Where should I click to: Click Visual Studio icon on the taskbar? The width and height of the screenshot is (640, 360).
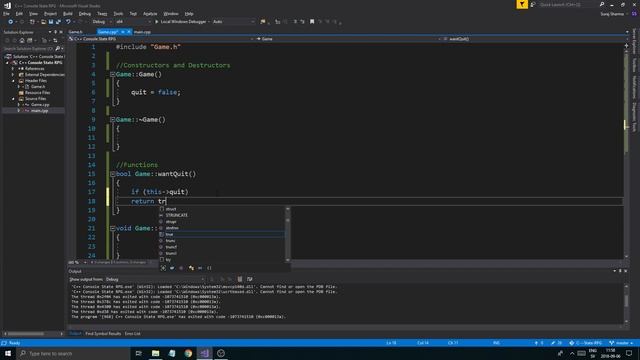[x=204, y=353]
